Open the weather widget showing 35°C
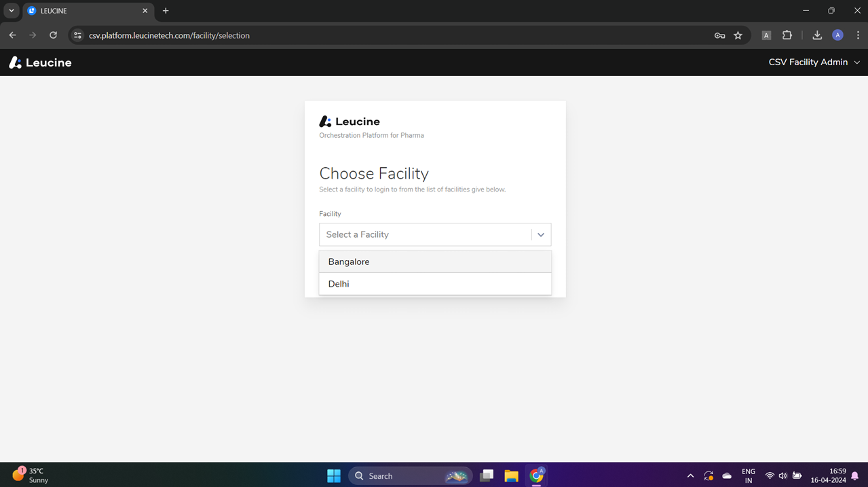Image resolution: width=868 pixels, height=487 pixels. pos(31,475)
